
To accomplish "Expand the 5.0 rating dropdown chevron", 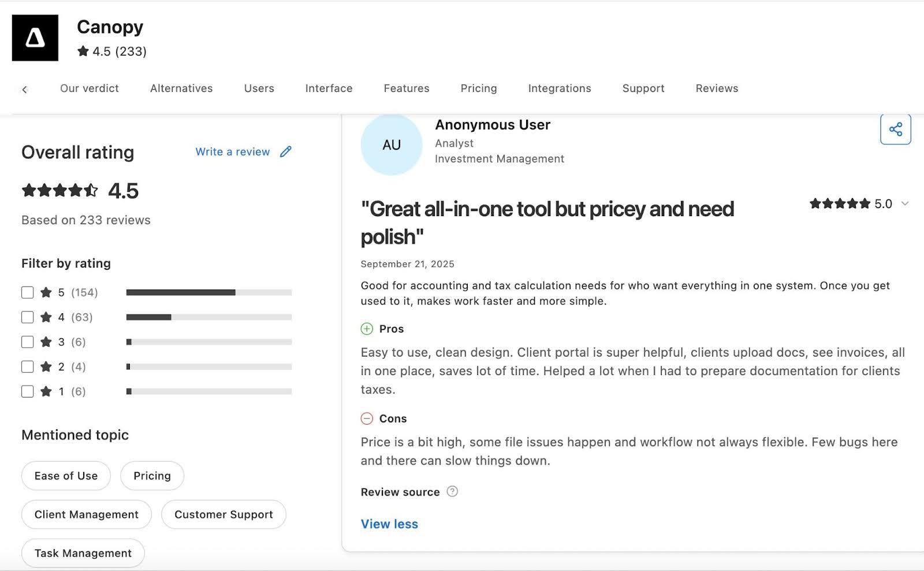I will point(905,203).
